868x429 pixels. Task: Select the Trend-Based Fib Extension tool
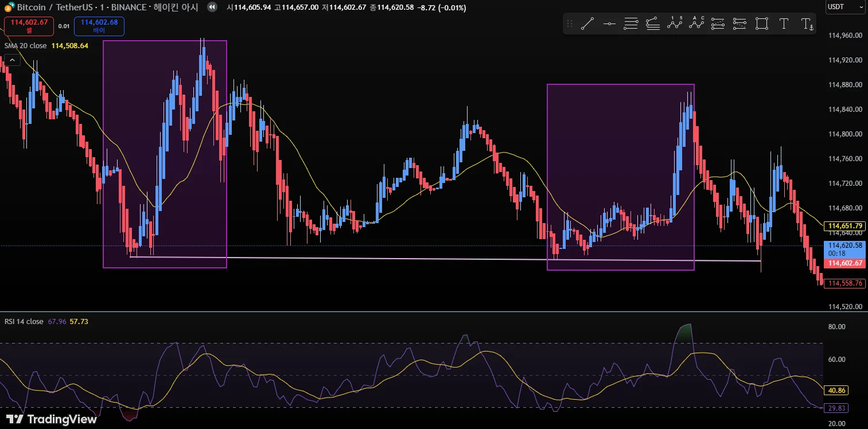pos(652,24)
